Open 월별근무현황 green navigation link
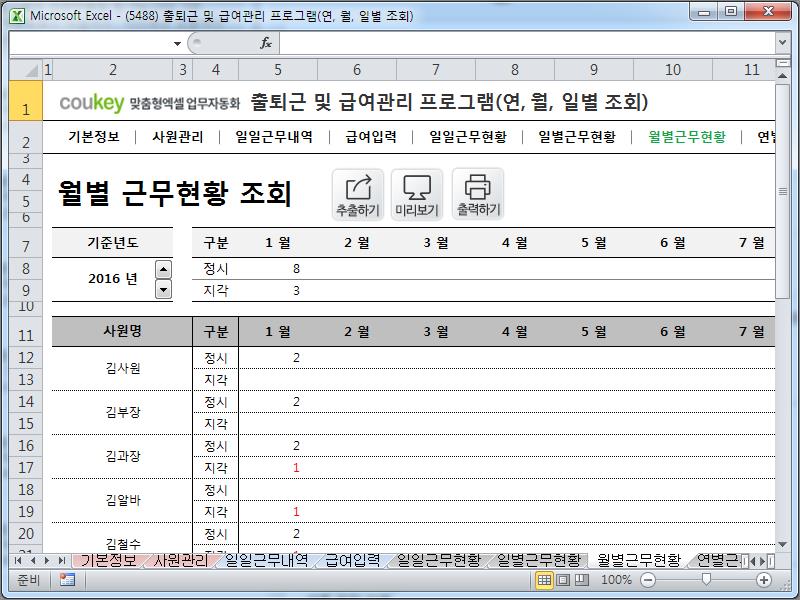Screen dimensions: 800x600 [687, 137]
